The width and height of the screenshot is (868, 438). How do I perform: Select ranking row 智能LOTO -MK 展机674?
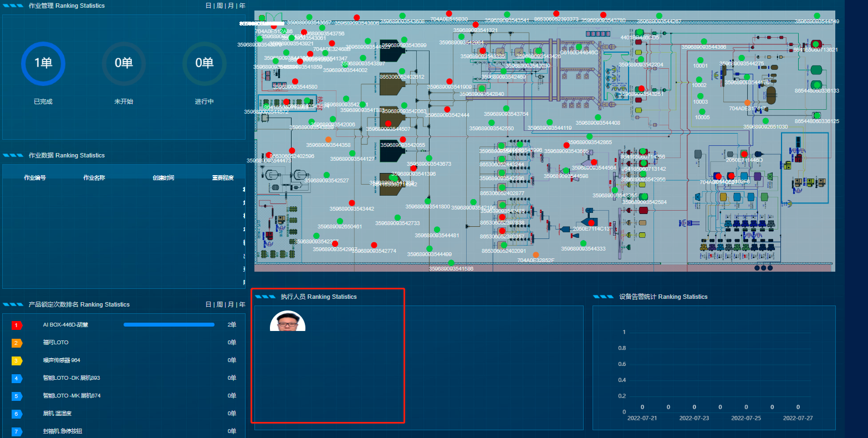(x=124, y=396)
